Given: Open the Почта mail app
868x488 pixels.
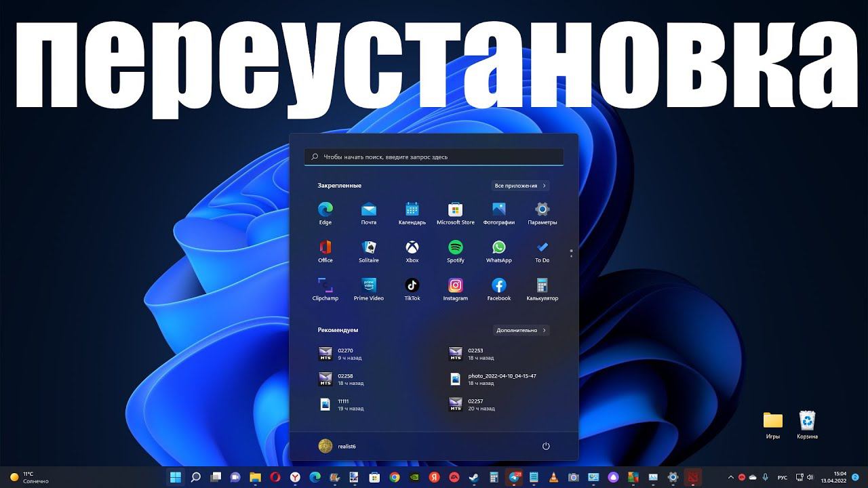Looking at the screenshot, I should tap(369, 213).
